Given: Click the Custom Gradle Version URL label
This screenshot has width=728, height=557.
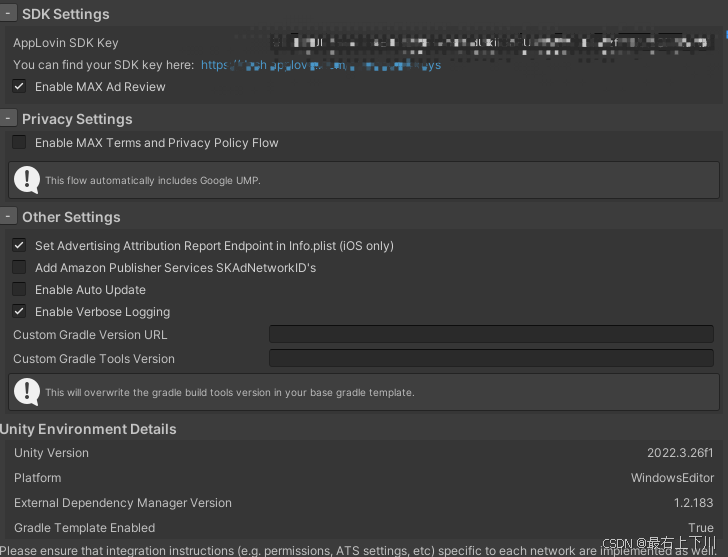Looking at the screenshot, I should tap(90, 335).
